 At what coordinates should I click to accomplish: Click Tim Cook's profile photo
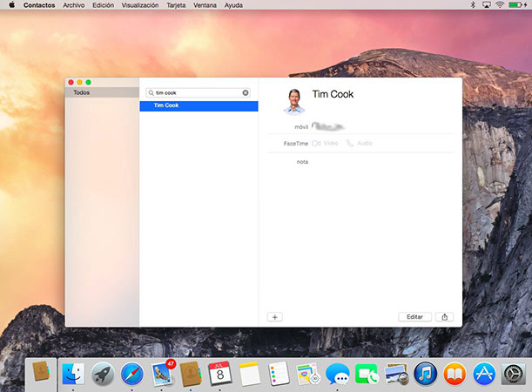[294, 100]
